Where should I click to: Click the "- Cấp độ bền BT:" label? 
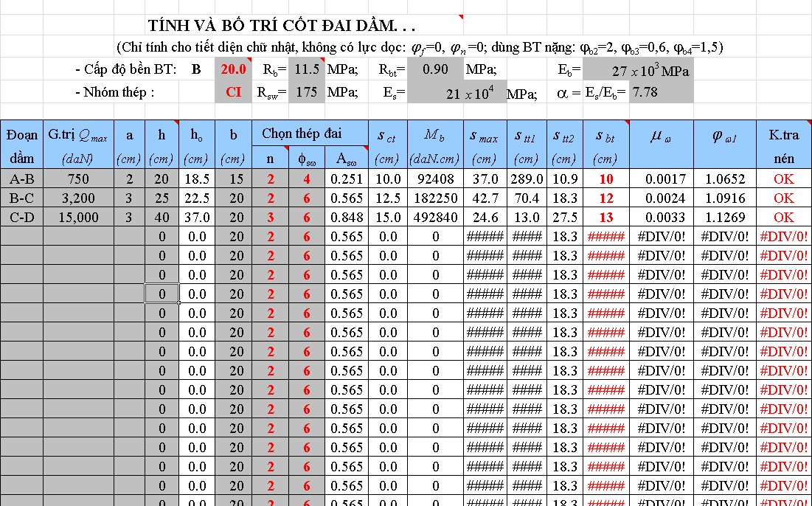click(x=126, y=69)
